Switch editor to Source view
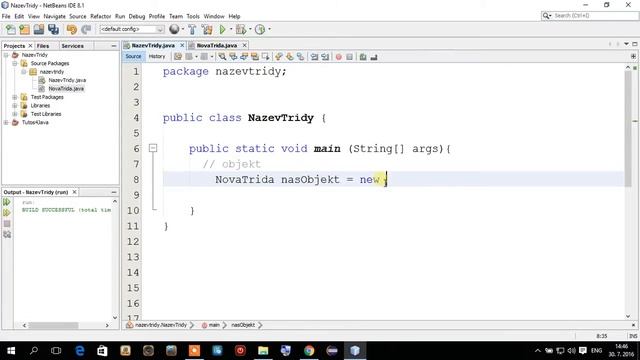640x360 pixels. (133, 57)
